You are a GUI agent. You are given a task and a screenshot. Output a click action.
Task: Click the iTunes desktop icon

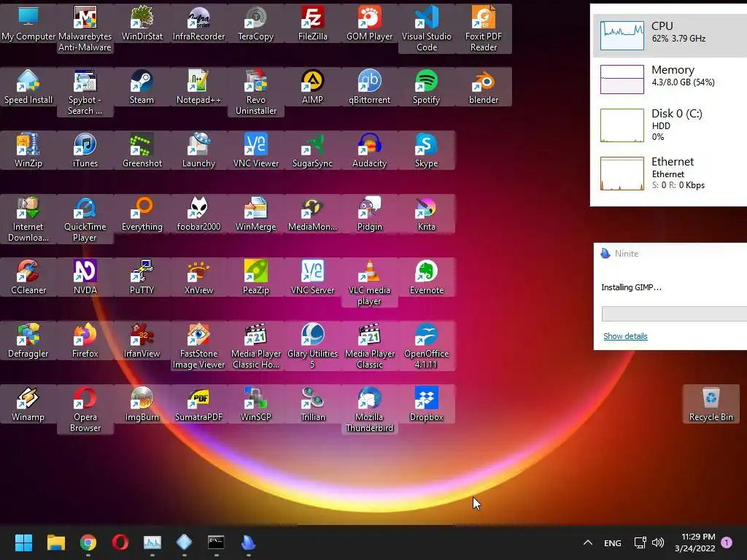(85, 150)
